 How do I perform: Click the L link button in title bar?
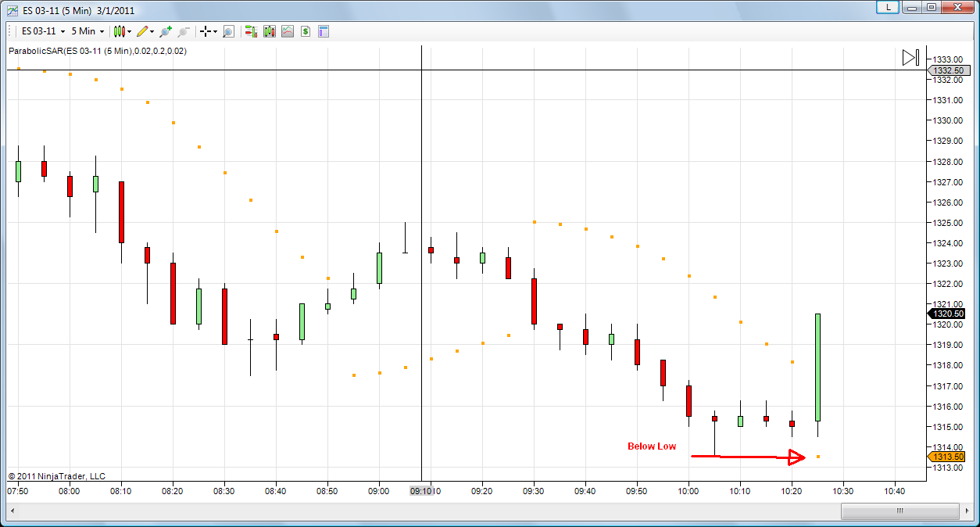887,7
